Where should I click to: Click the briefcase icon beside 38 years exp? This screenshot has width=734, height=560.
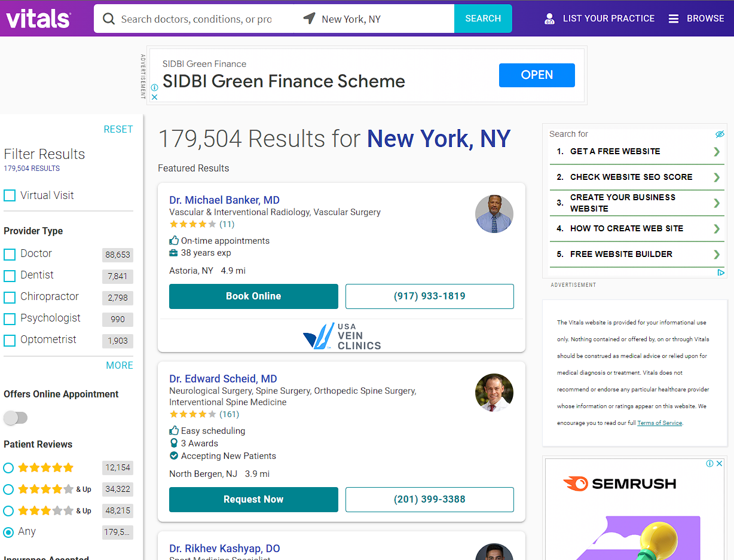(174, 253)
